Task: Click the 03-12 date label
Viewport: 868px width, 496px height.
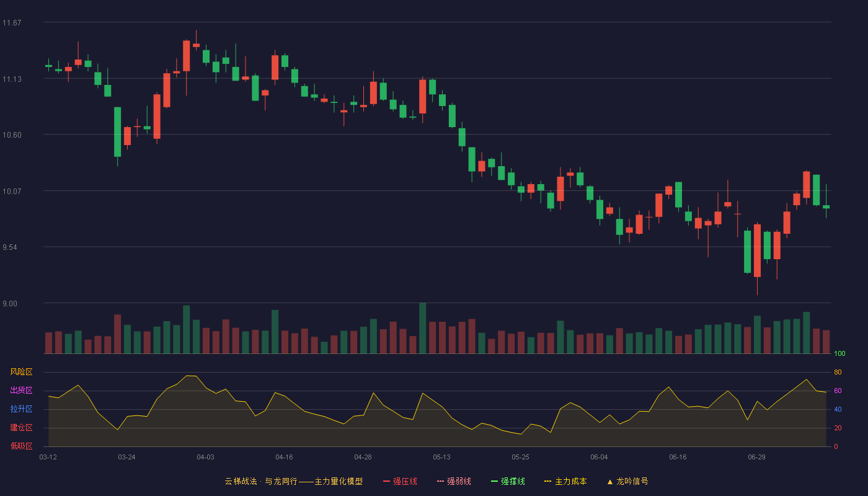Action: (x=48, y=457)
